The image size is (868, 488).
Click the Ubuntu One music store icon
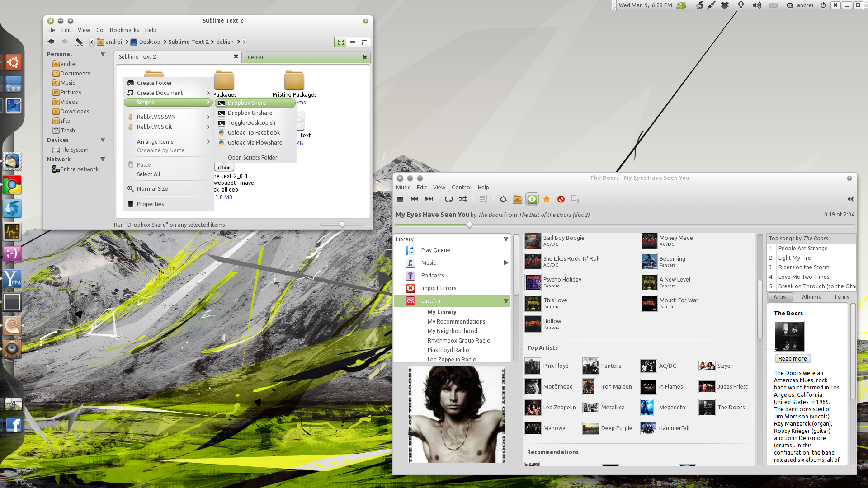coord(518,199)
